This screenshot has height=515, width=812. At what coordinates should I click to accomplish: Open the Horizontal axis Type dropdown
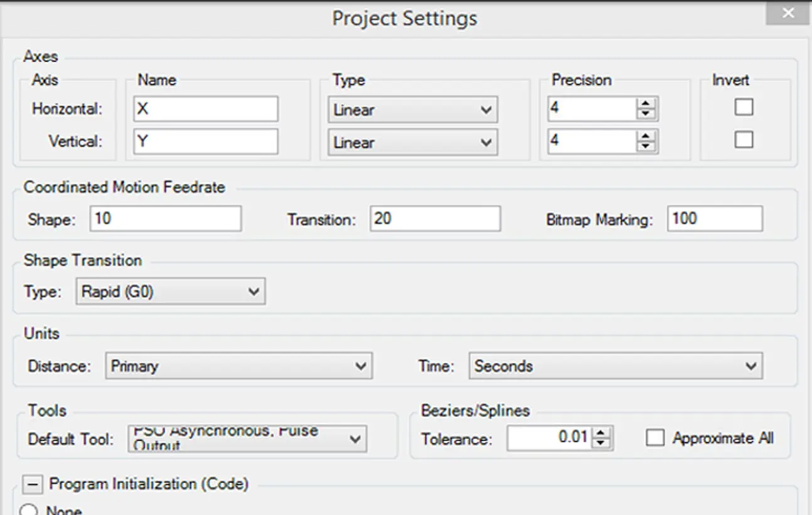pos(413,110)
